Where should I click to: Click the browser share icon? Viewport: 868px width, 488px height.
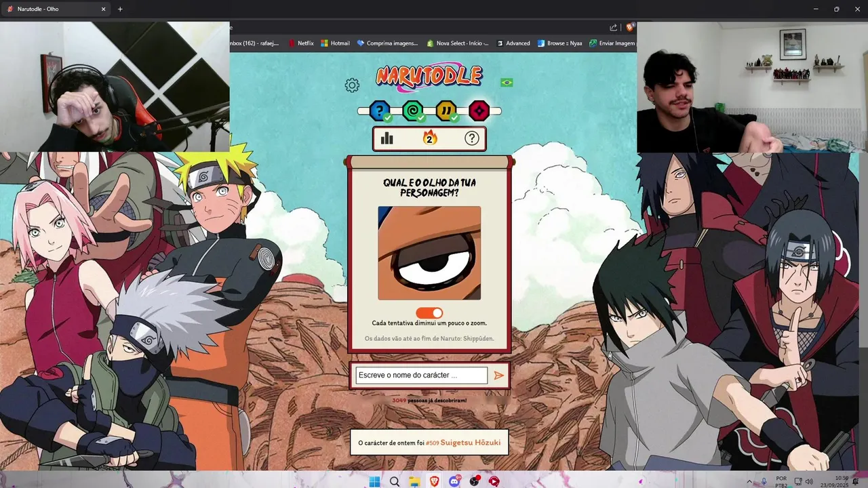pyautogui.click(x=614, y=28)
